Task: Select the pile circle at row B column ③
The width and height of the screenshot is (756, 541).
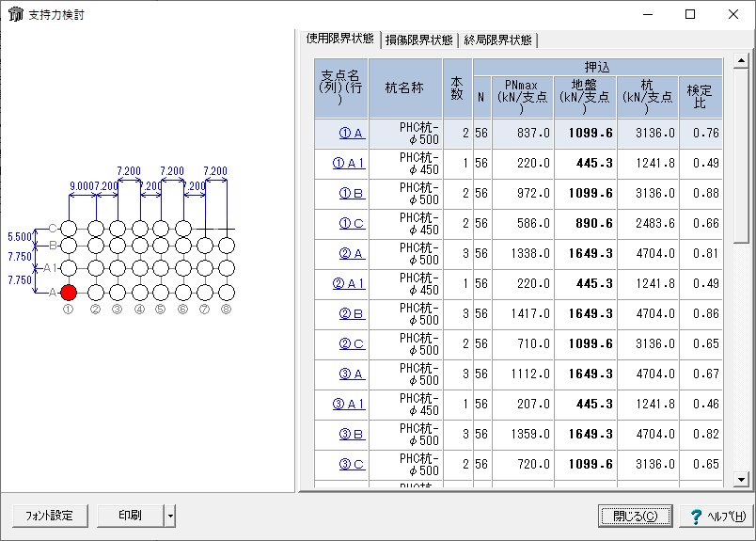Action: point(118,246)
